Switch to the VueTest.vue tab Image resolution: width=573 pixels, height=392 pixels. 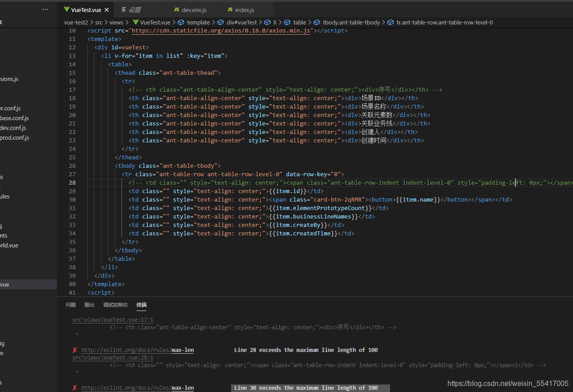coord(86,10)
